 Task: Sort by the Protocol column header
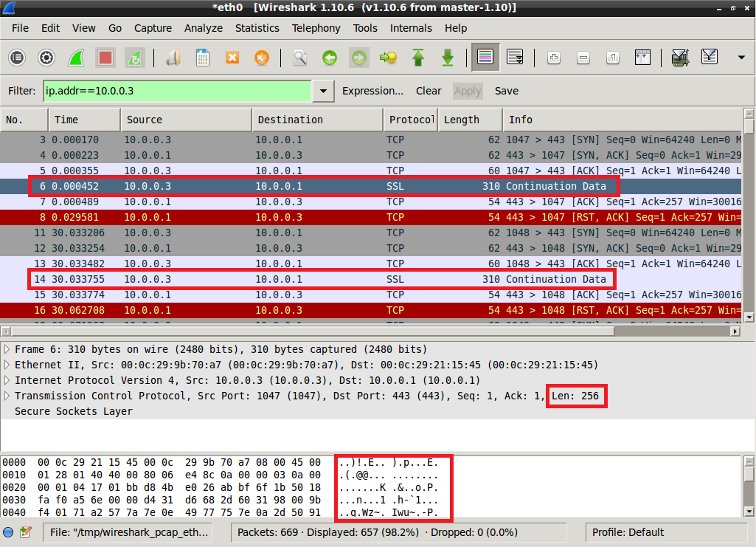pyautogui.click(x=411, y=120)
